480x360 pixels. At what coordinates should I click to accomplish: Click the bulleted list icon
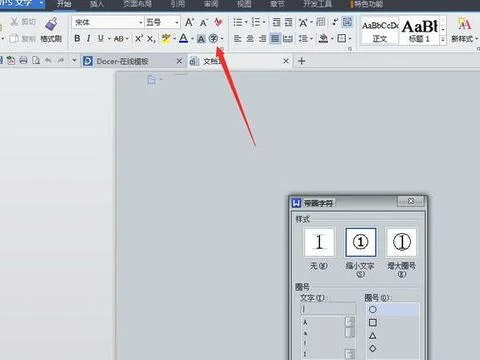(238, 22)
